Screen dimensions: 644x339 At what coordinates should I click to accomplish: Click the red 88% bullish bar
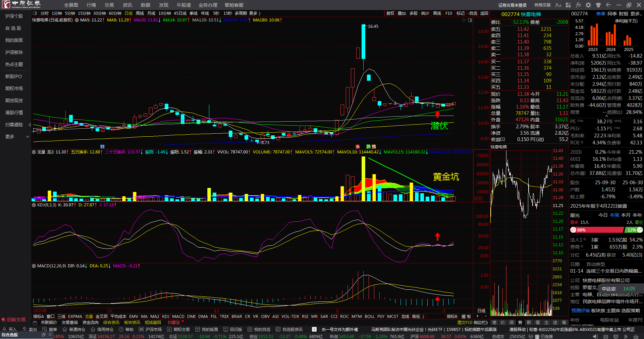click(597, 230)
